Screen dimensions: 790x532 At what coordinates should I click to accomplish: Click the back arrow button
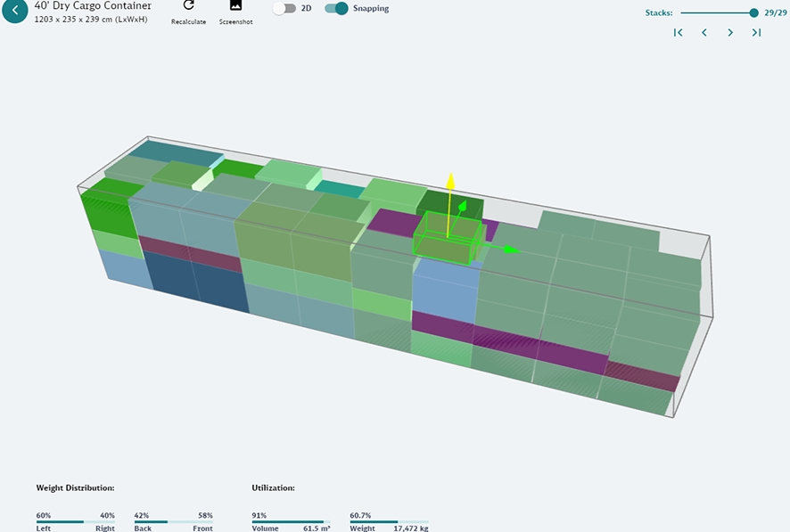tap(14, 10)
